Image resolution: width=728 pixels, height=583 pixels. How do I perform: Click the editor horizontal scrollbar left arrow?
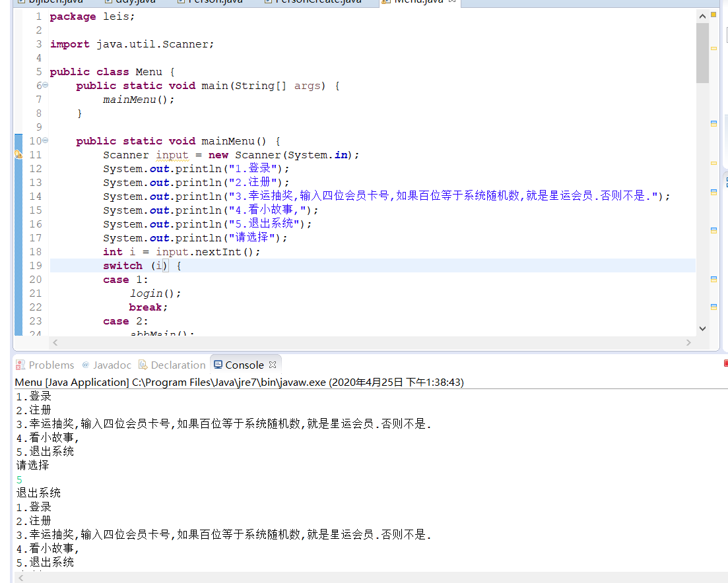[55, 342]
